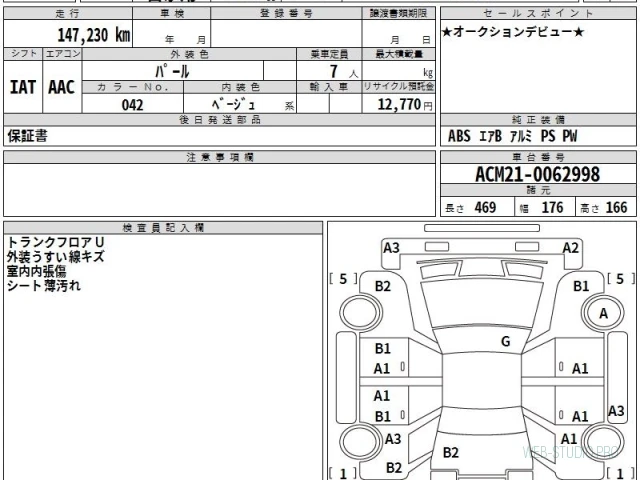Click the 車台番号 header
This screenshot has height=480, width=640.
click(538, 157)
